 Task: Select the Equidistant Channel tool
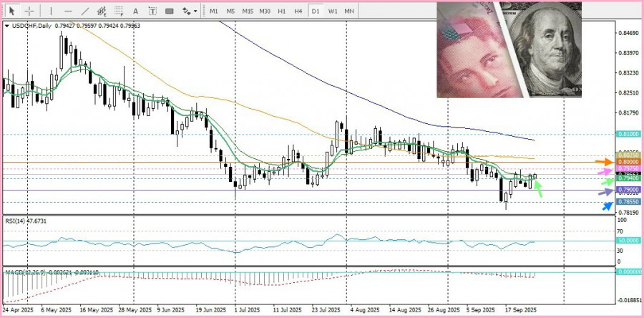click(102, 11)
